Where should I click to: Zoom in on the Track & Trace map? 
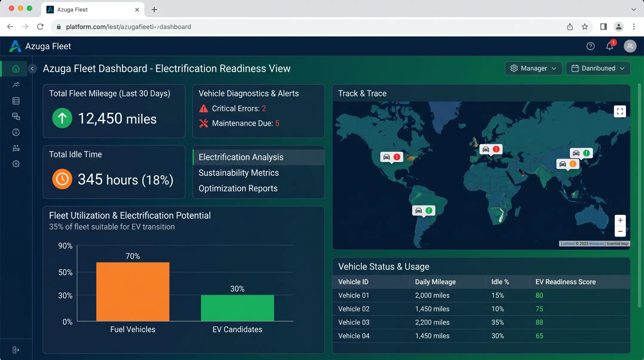[x=620, y=220]
